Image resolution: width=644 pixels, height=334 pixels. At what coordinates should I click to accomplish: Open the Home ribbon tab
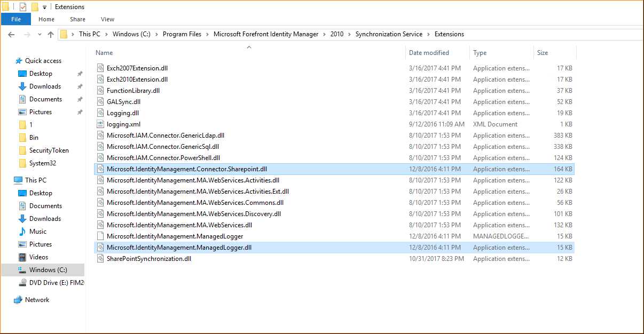[46, 19]
